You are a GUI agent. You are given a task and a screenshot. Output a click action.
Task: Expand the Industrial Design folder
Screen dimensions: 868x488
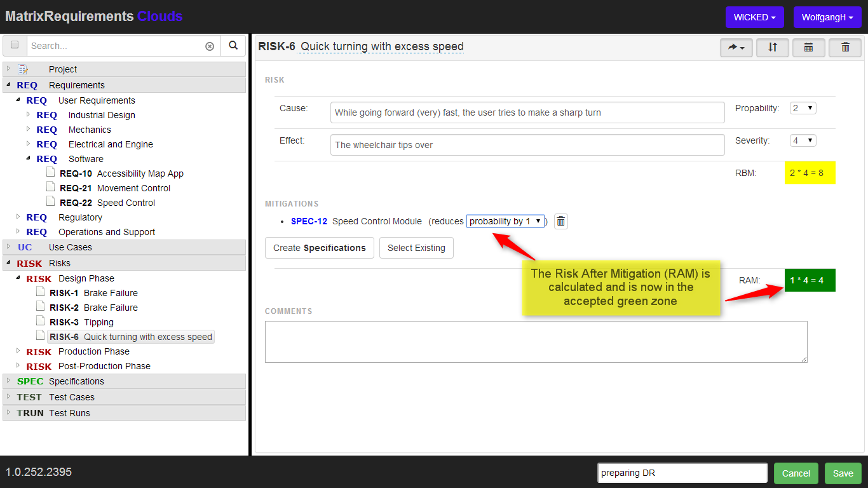pyautogui.click(x=28, y=114)
